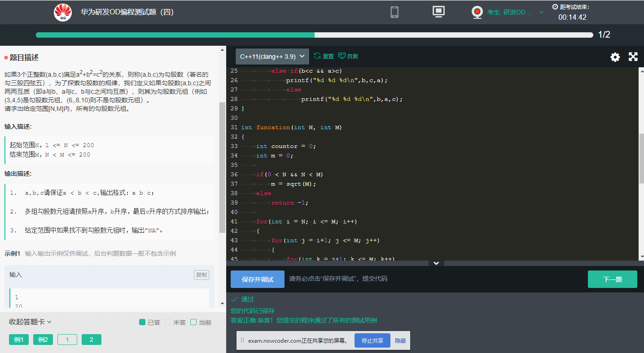Click the Huawei logo icon
The image size is (644, 353).
(63, 12)
